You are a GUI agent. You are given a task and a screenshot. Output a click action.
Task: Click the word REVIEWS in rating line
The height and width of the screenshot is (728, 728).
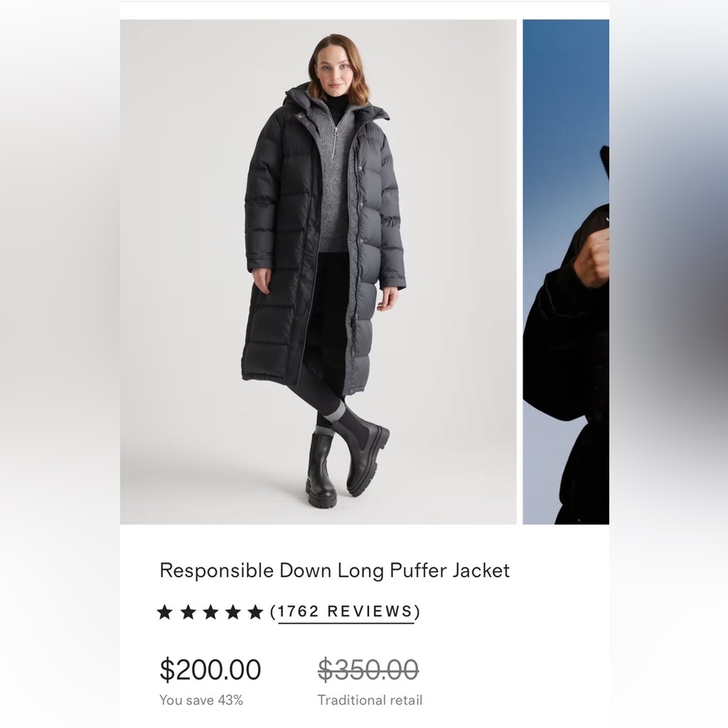(x=370, y=612)
